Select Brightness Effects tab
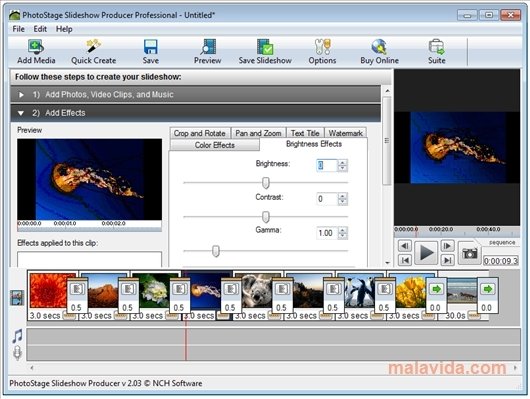The image size is (530, 399). coord(314,144)
